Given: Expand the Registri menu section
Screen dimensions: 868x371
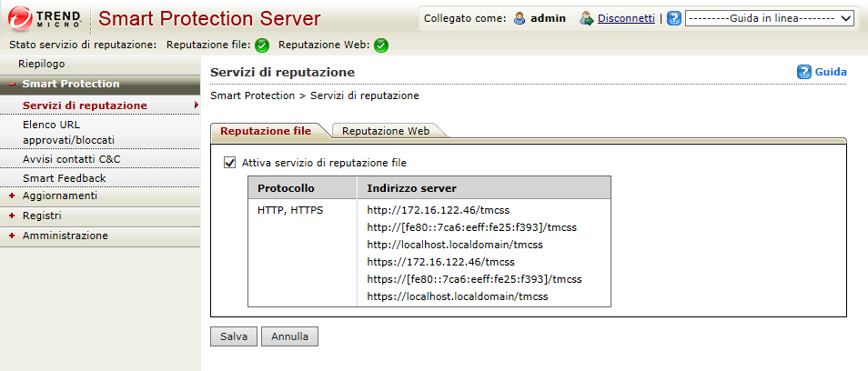Looking at the screenshot, I should tap(12, 216).
